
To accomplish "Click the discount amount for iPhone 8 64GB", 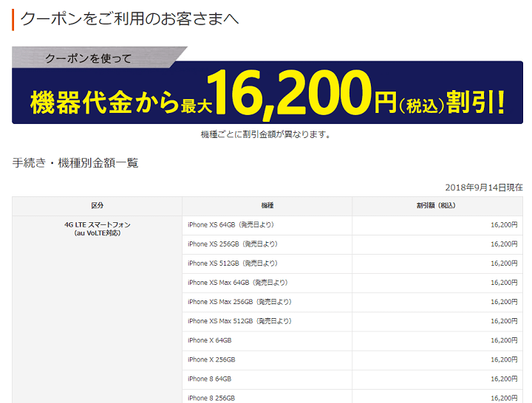I will [504, 379].
